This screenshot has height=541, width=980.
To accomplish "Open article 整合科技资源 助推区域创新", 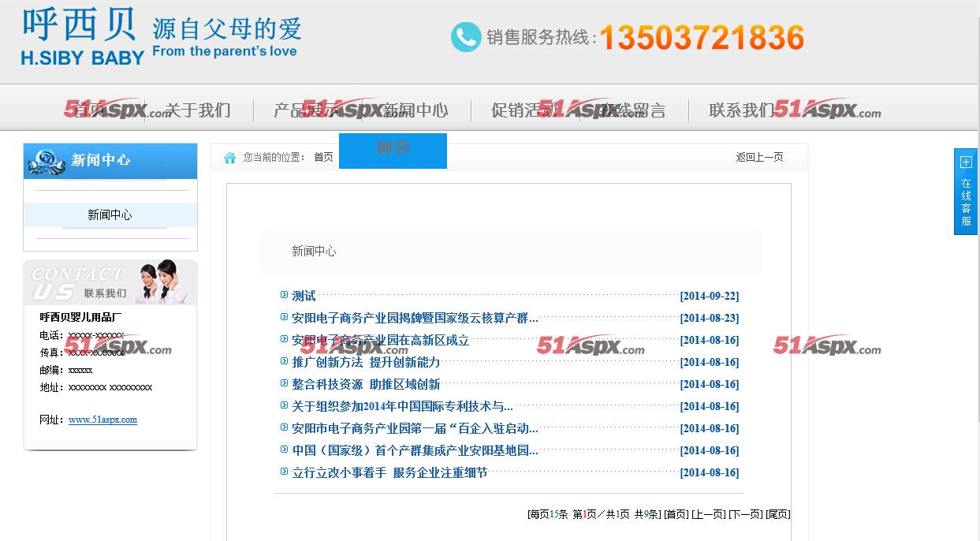I will click(x=366, y=384).
